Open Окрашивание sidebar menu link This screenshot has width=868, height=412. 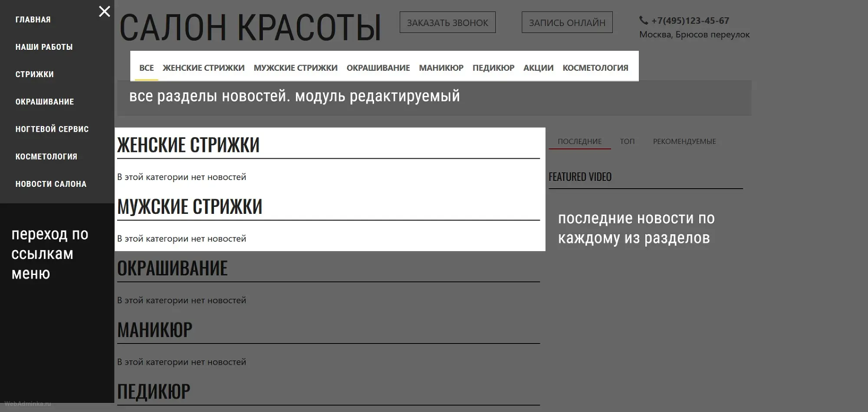tap(45, 101)
